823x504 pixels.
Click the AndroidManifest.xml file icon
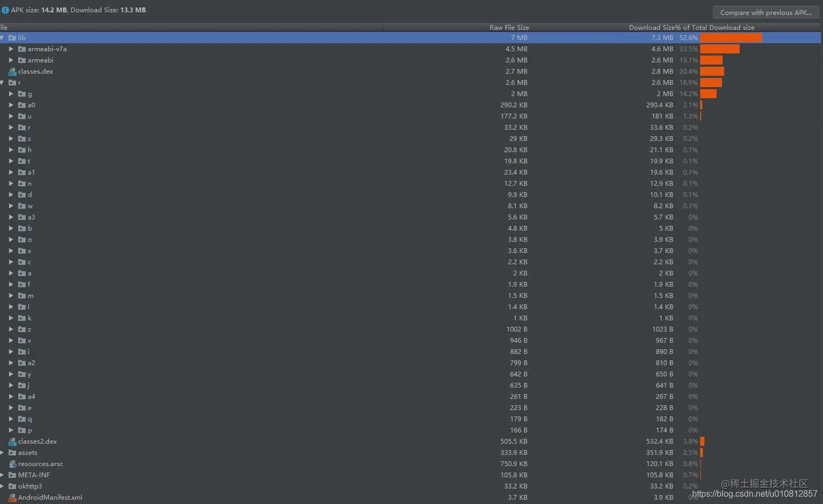point(12,497)
